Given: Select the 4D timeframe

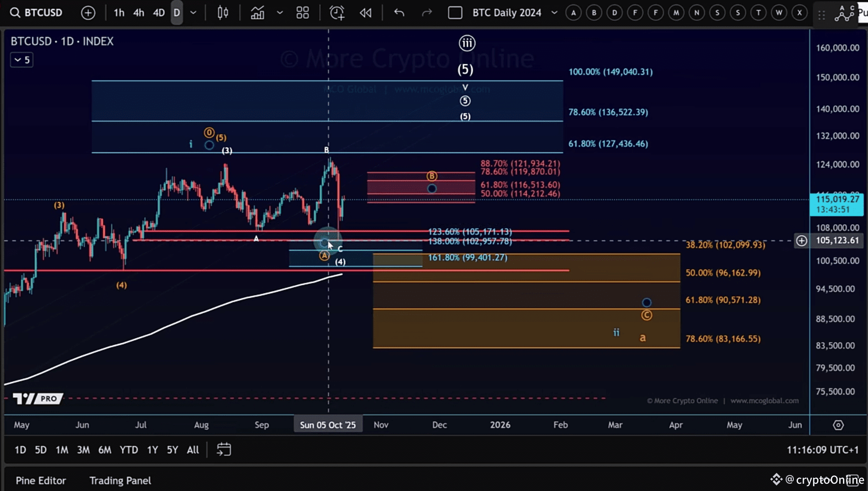Looking at the screenshot, I should click(x=159, y=13).
